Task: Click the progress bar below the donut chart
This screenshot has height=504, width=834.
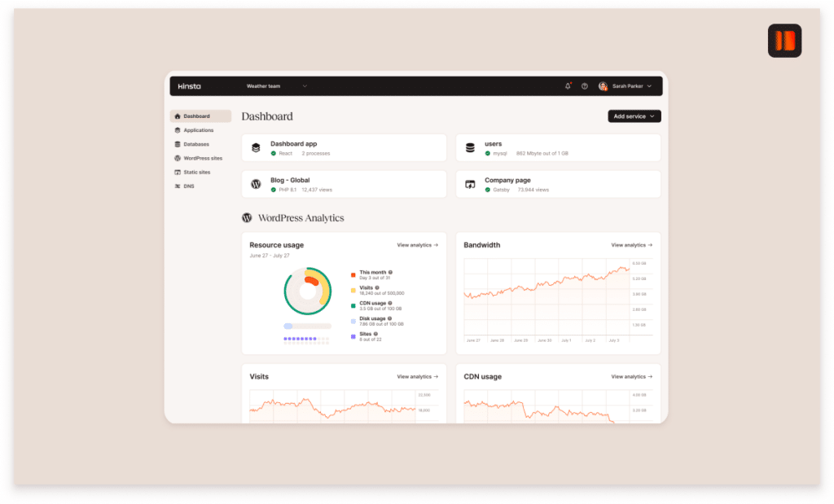Action: pyautogui.click(x=307, y=326)
